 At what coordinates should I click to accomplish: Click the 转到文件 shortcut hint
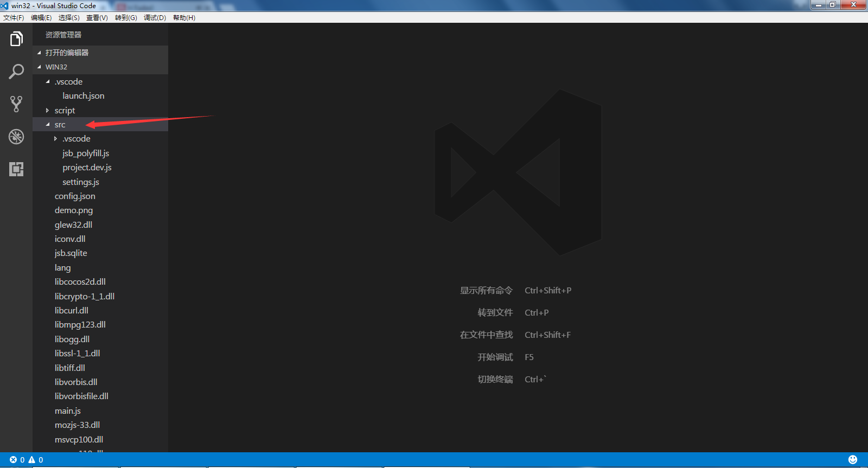pyautogui.click(x=495, y=313)
